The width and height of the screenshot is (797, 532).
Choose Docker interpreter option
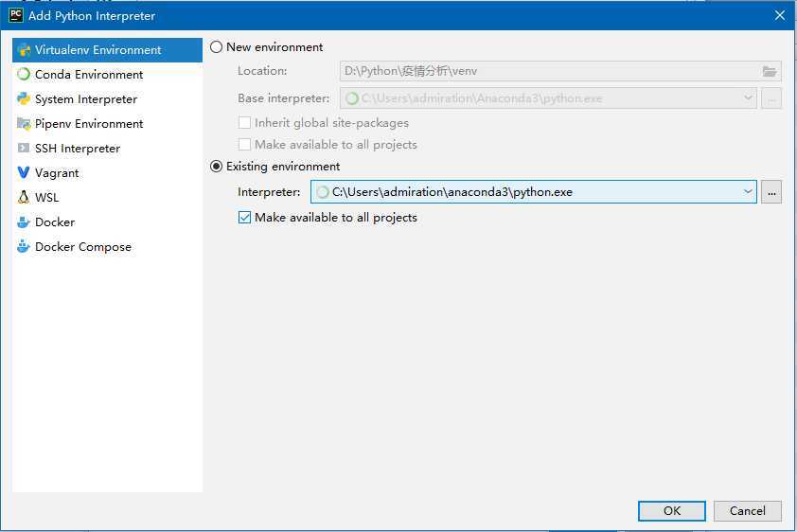click(107, 222)
